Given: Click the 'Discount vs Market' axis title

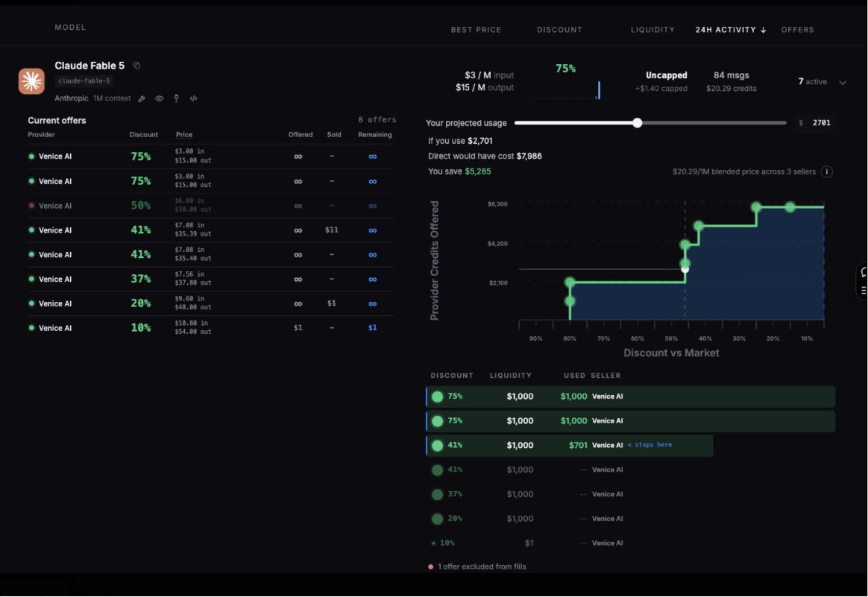Looking at the screenshot, I should 671,353.
